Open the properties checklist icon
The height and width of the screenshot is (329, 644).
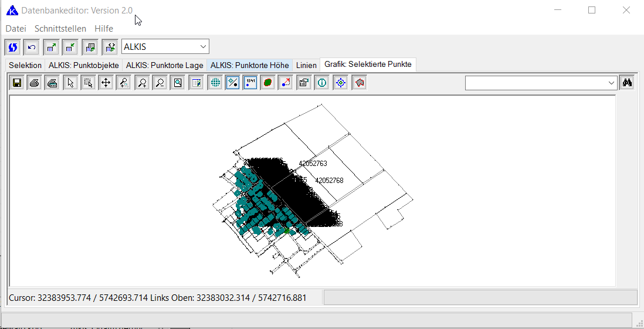coord(304,83)
